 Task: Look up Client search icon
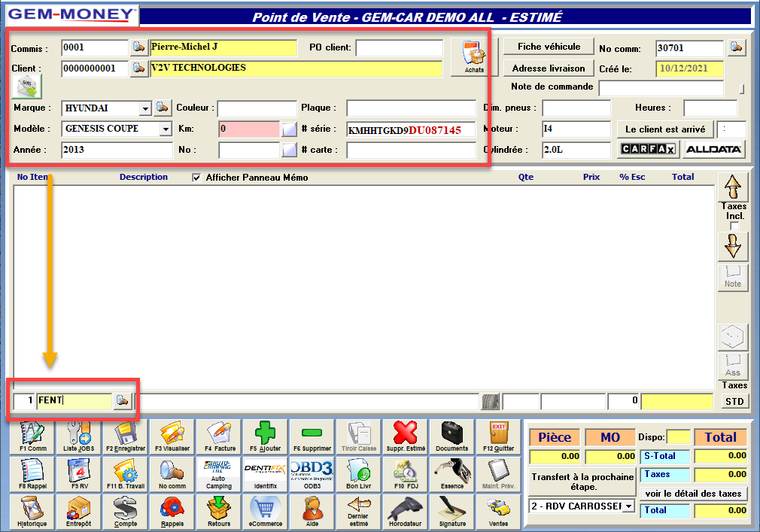(138, 68)
